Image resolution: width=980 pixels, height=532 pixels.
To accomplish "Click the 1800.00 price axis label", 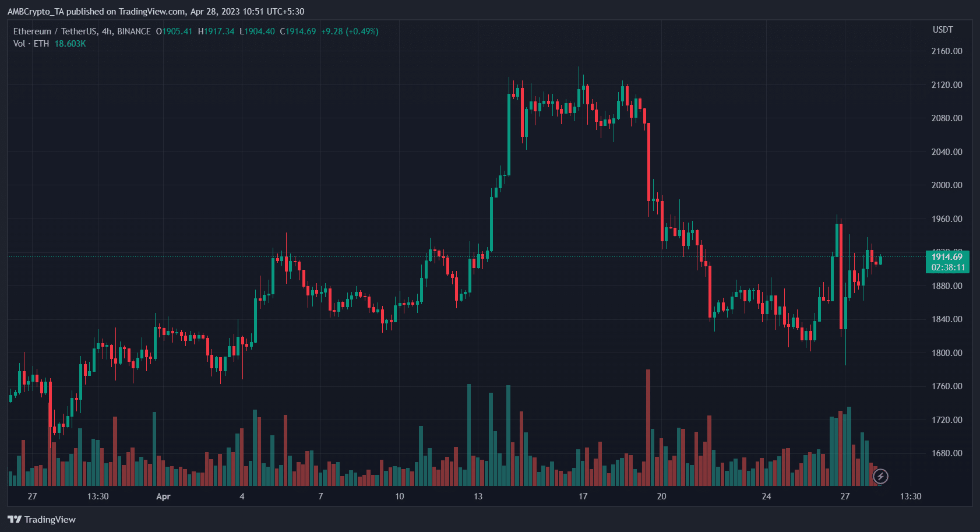I will (947, 353).
